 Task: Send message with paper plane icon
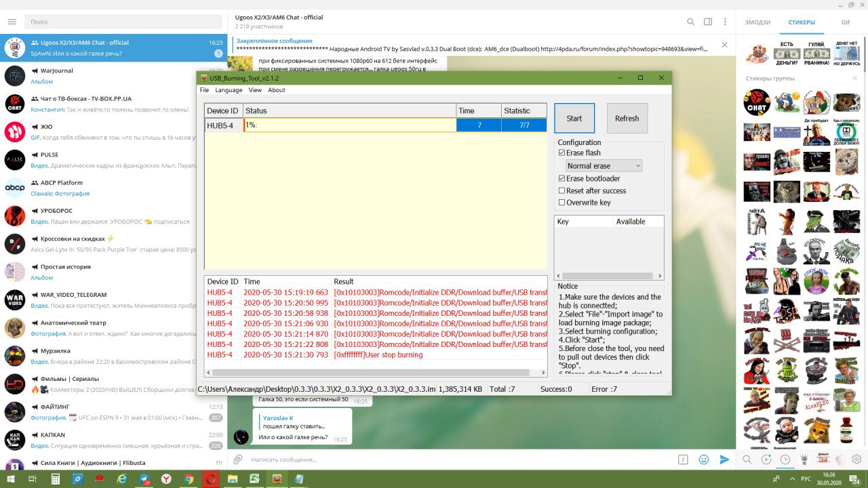[x=724, y=459]
